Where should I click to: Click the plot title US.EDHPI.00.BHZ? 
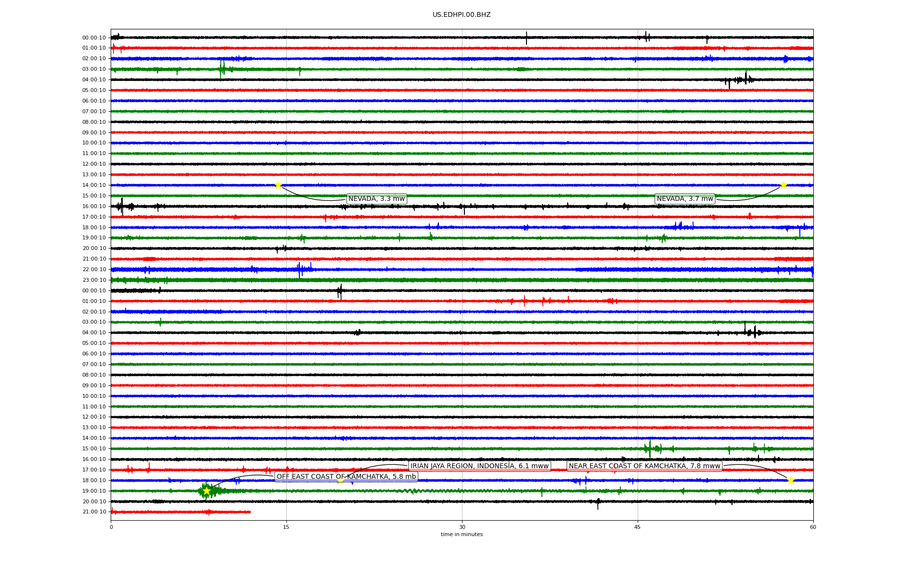[x=462, y=15]
